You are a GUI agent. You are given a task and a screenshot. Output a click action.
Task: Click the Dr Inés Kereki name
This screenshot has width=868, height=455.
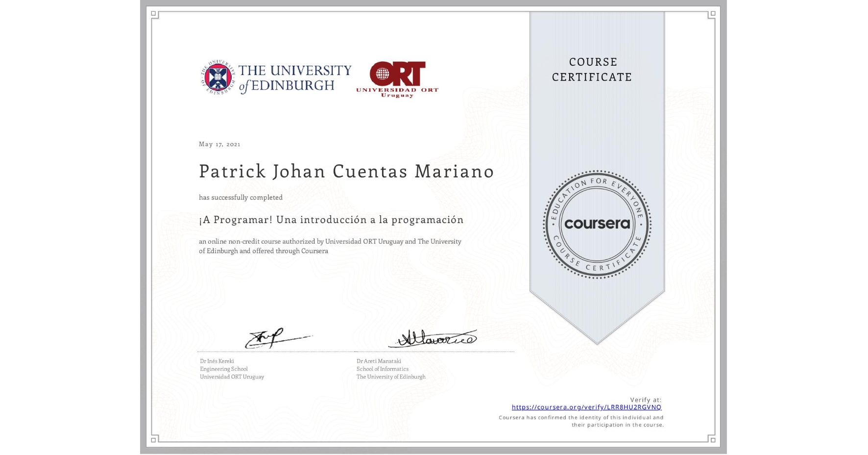coord(217,361)
